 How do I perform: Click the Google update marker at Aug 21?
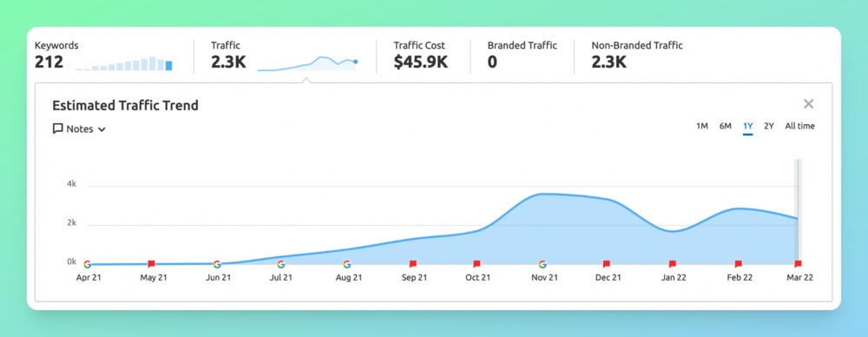click(346, 264)
